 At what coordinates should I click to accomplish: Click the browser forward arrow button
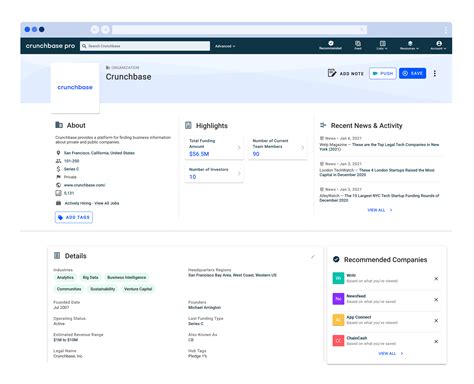(x=105, y=30)
